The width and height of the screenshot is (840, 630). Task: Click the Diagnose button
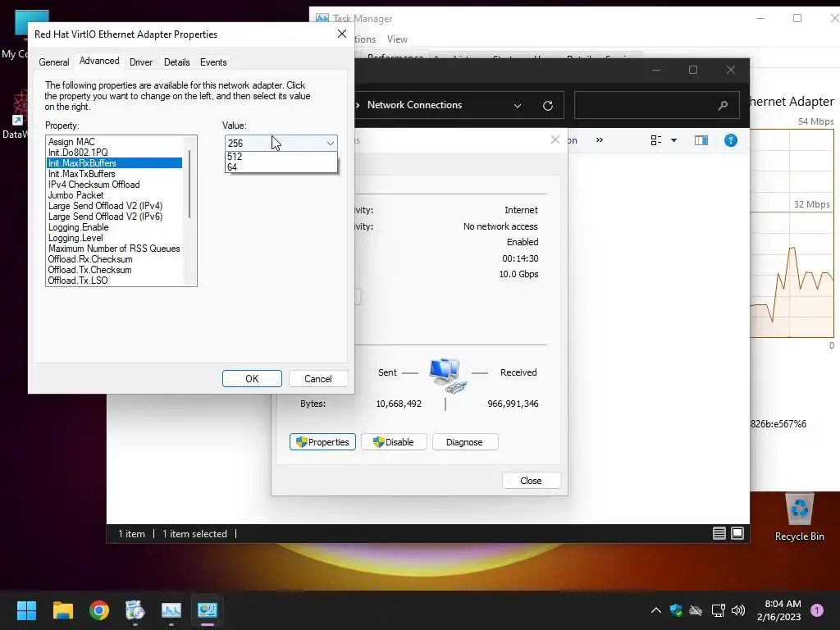click(465, 442)
